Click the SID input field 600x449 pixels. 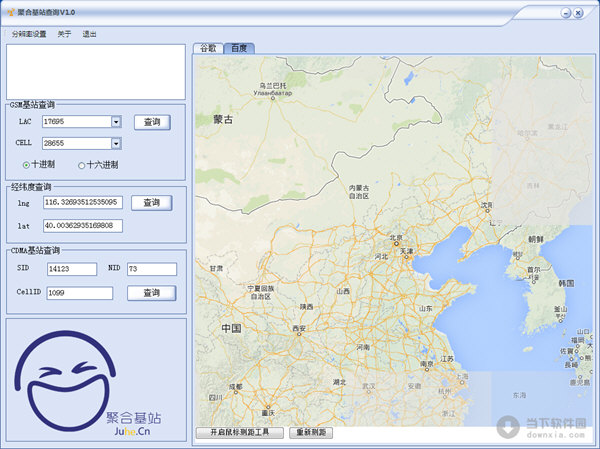coord(69,268)
